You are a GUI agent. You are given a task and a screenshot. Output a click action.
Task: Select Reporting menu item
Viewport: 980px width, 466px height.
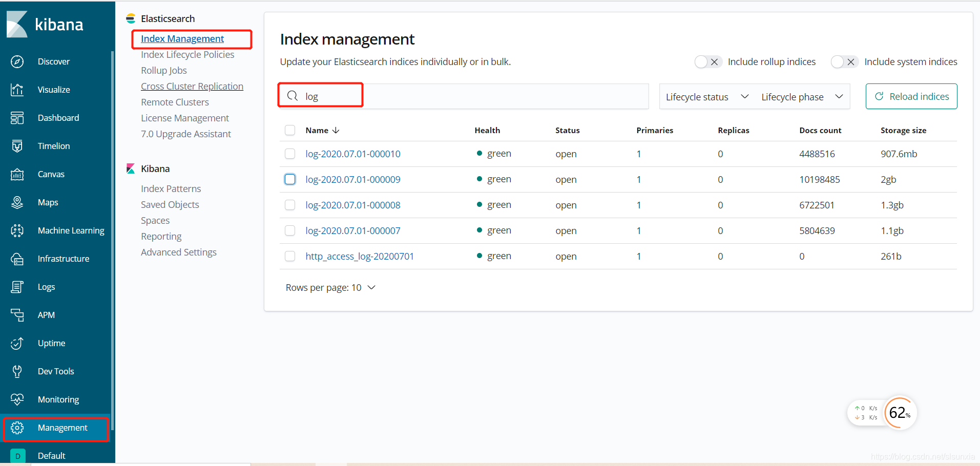pos(161,236)
